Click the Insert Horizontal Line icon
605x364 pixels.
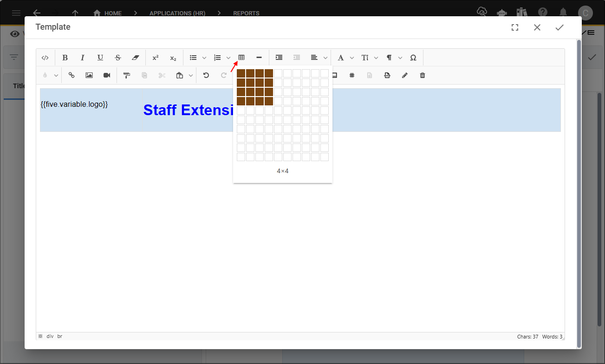point(259,57)
